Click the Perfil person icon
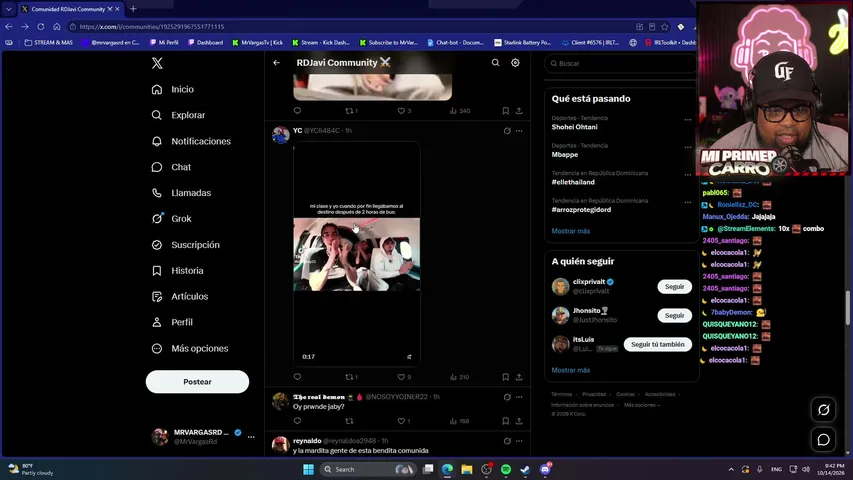Screen dimensions: 853x480 [157, 322]
